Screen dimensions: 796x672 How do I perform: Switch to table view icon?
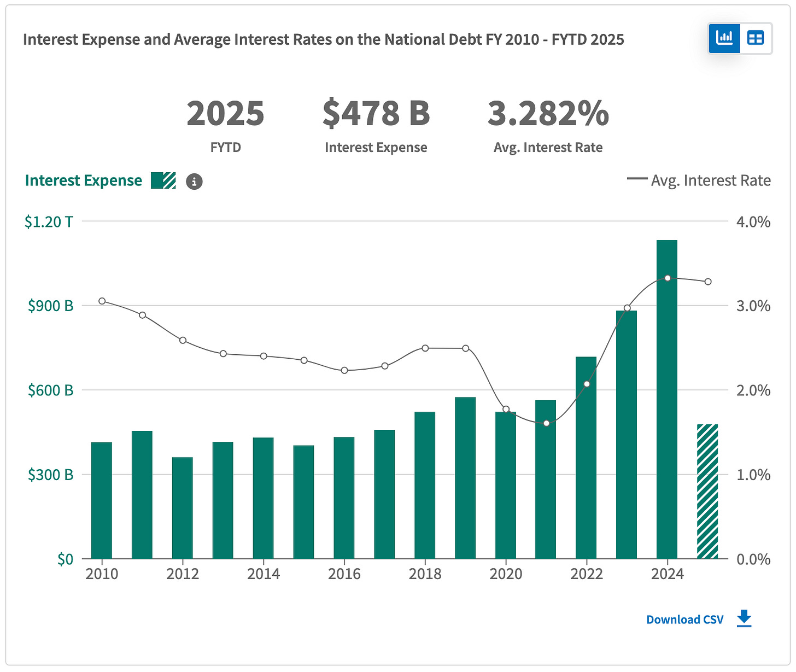756,38
